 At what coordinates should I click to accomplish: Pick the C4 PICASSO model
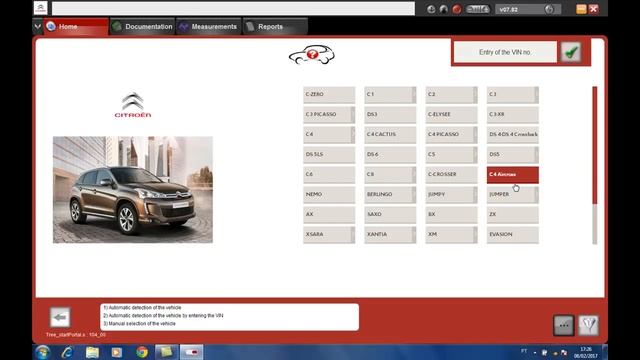tap(451, 134)
